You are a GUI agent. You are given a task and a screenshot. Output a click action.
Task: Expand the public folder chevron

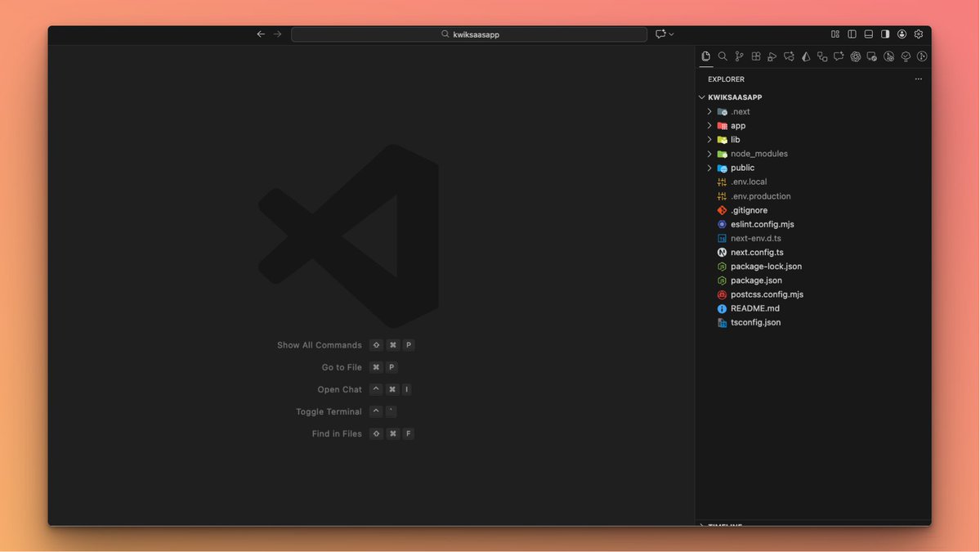[709, 168]
